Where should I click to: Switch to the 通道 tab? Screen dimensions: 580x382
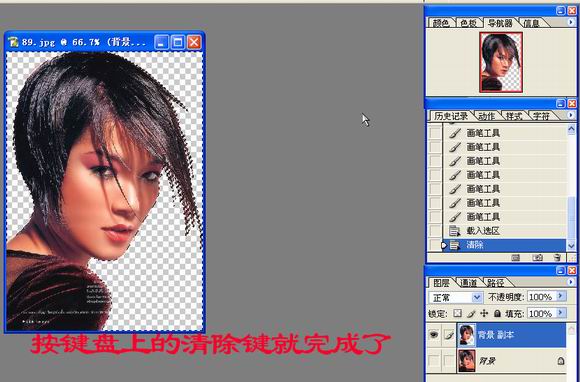(x=468, y=283)
